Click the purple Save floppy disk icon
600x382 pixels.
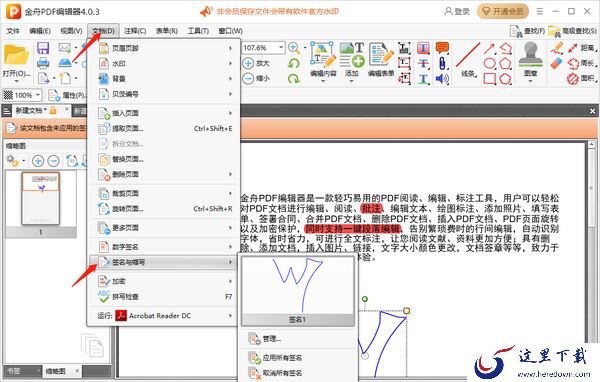tap(43, 48)
